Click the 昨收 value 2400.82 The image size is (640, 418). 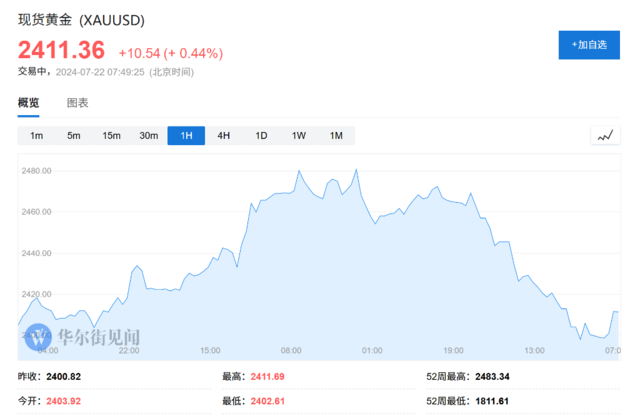tap(64, 376)
